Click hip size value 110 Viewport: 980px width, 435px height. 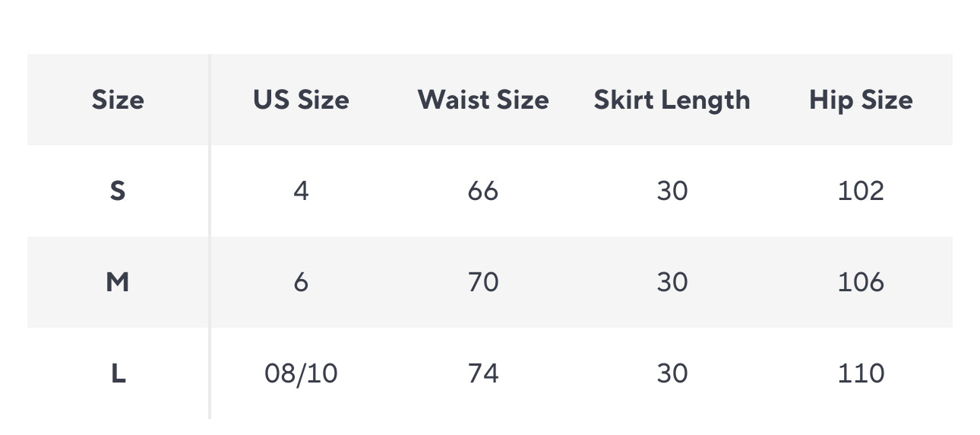pyautogui.click(x=861, y=373)
